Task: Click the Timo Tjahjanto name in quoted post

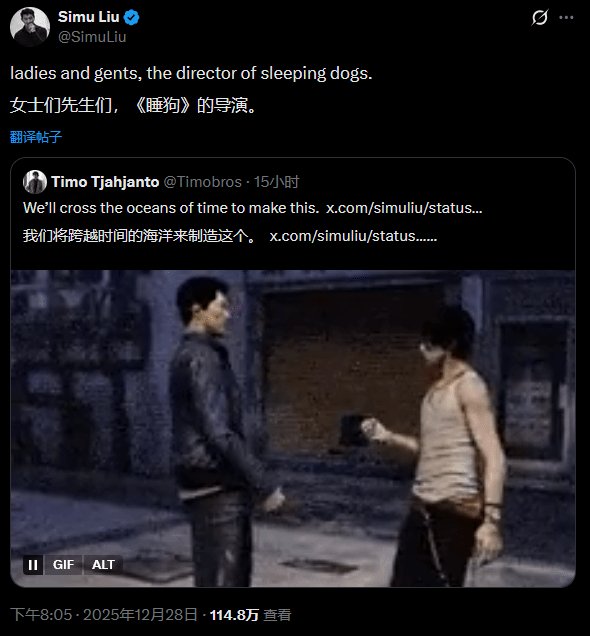Action: pos(105,182)
